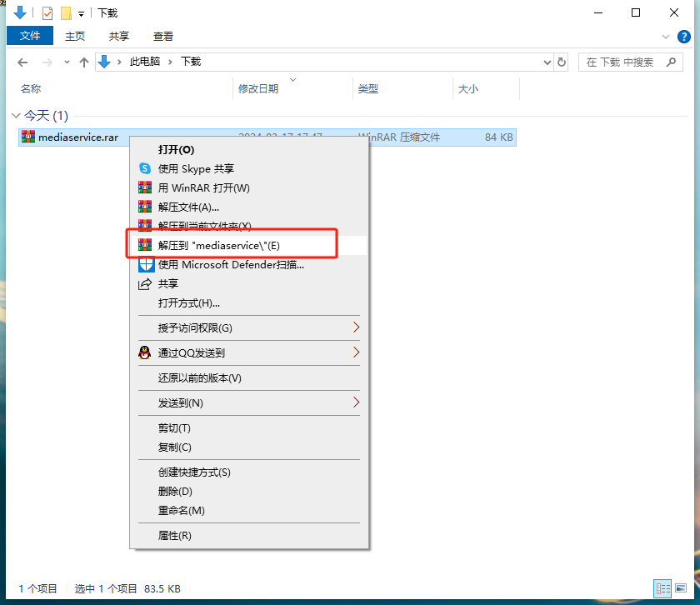Click the 在 下载 中搜索 search box

[x=630, y=62]
